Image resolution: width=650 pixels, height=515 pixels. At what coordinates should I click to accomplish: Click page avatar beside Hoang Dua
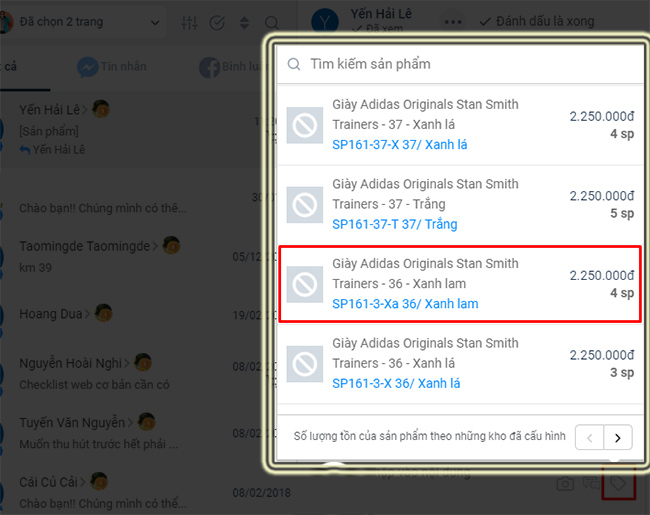(103, 313)
